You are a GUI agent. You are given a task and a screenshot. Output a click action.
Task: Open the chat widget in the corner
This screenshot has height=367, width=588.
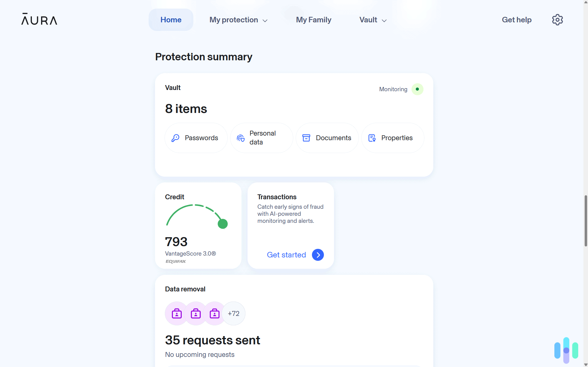566,350
